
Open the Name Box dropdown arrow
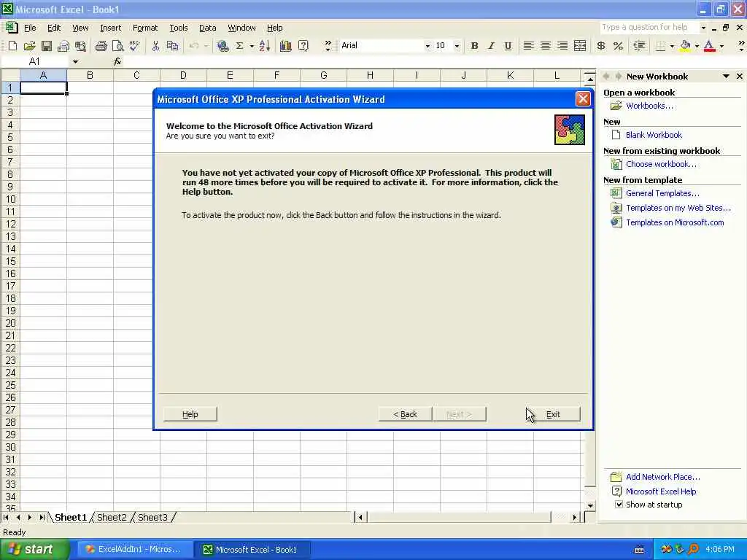(x=75, y=61)
